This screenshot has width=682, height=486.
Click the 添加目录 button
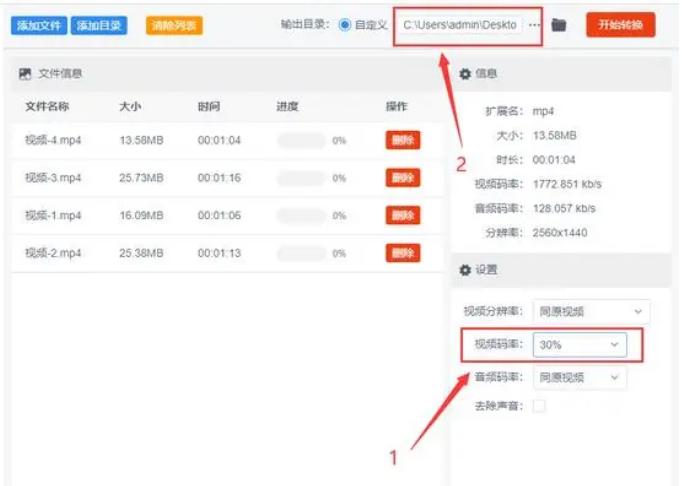tap(99, 26)
